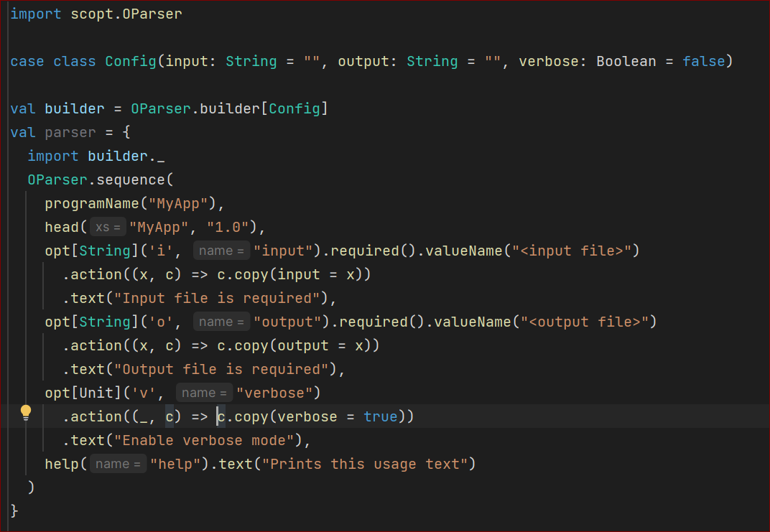Click the true literal in the verbose action
This screenshot has width=770, height=532.
380,416
